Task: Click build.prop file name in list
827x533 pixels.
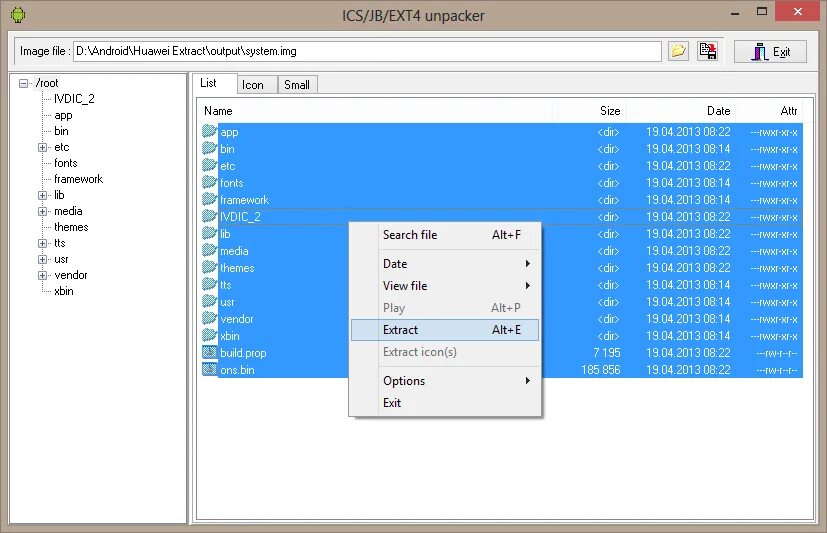Action: point(243,353)
